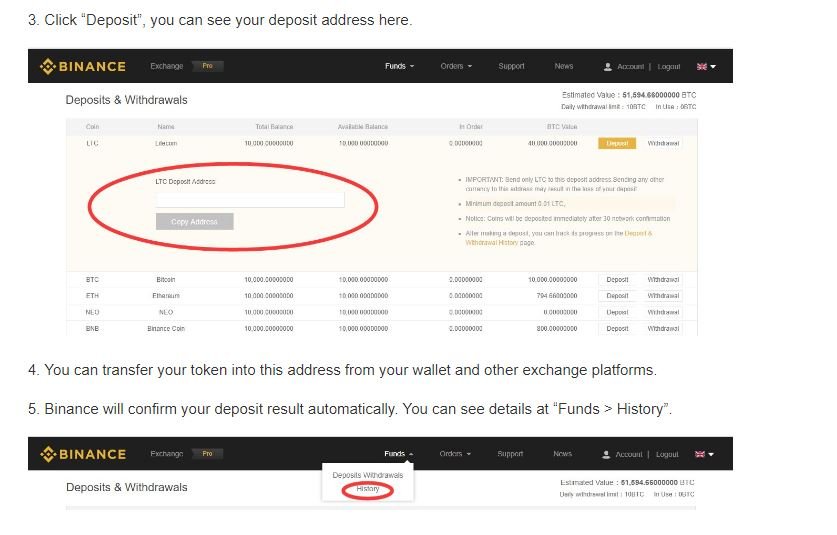
Task: Click account person icon in step 5 screenshot
Action: pos(606,454)
